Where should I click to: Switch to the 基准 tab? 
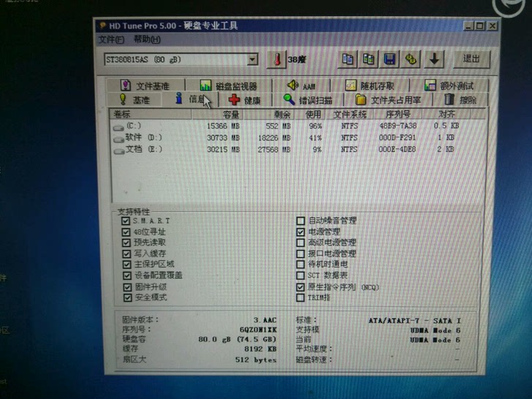[134, 99]
